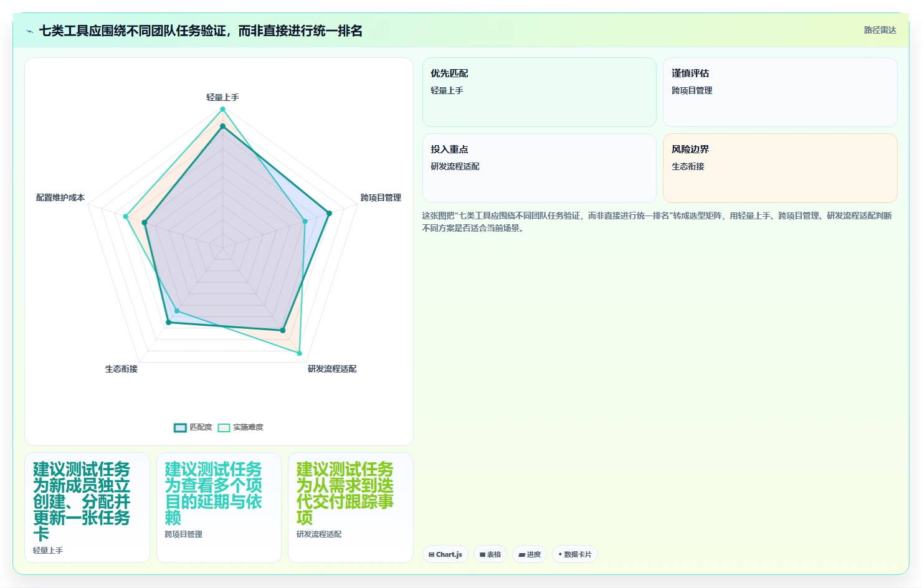Open the 风险边界 card
This screenshot has width=922, height=588.
(780, 168)
